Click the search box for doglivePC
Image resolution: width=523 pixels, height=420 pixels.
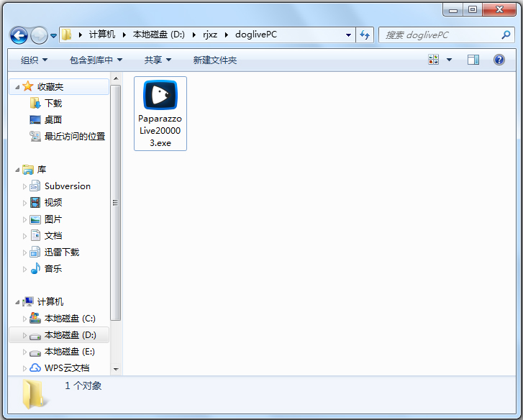click(x=447, y=35)
